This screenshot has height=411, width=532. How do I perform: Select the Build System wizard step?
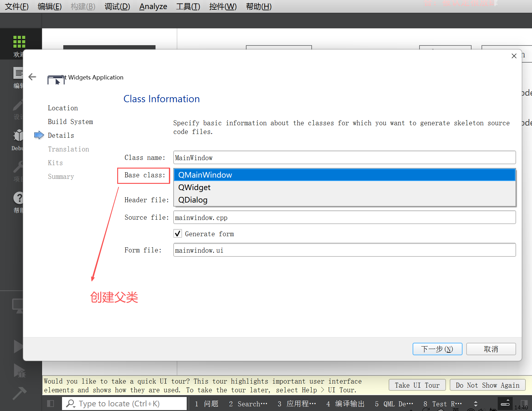pos(70,122)
